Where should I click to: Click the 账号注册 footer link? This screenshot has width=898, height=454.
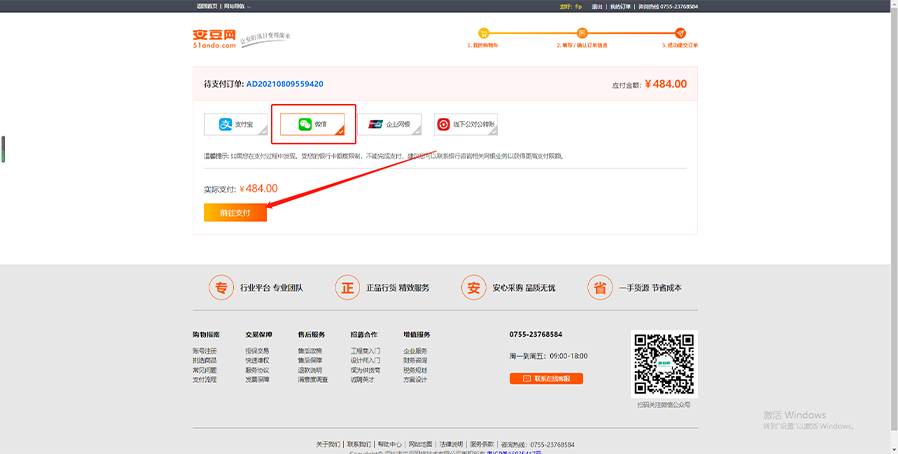pos(204,351)
